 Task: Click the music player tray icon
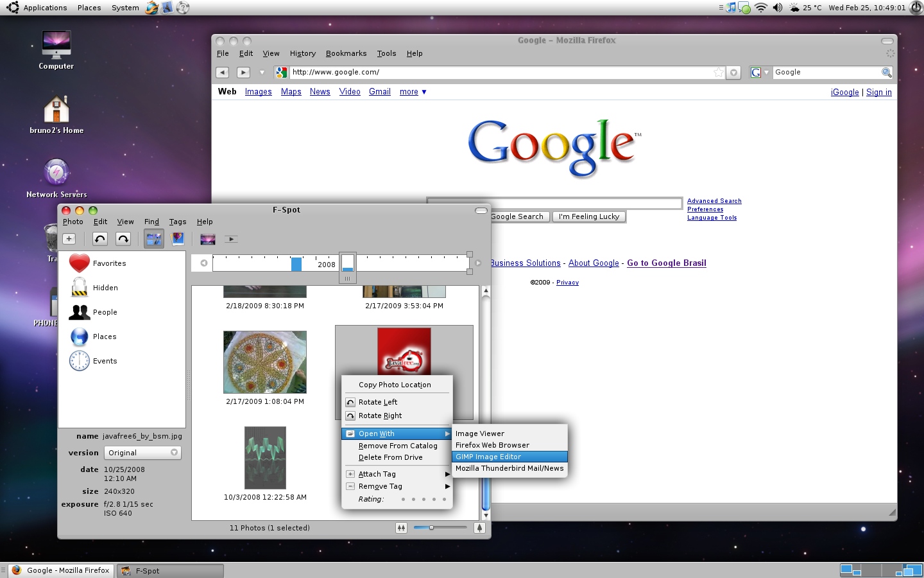pos(732,8)
